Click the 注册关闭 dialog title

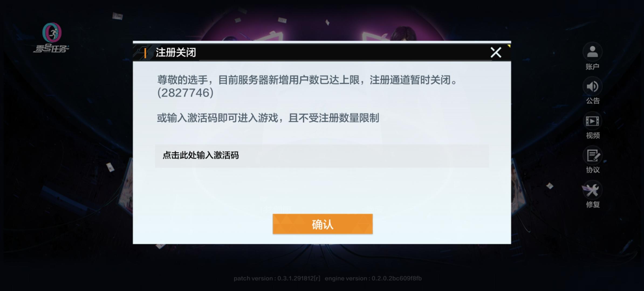point(176,53)
